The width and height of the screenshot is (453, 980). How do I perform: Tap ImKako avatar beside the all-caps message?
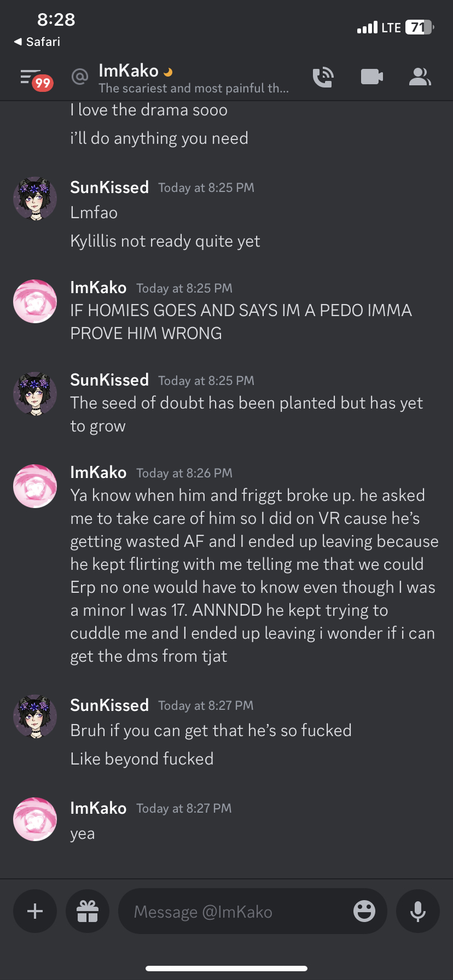pyautogui.click(x=35, y=301)
